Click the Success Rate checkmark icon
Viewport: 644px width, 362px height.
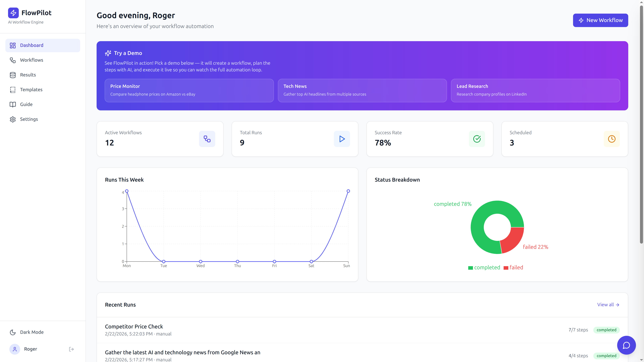[x=476, y=139]
